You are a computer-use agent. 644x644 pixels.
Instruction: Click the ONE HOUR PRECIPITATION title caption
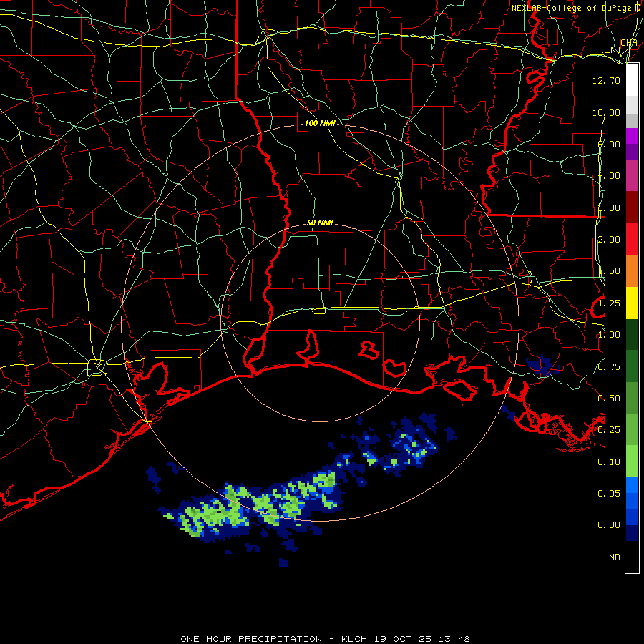(325, 639)
